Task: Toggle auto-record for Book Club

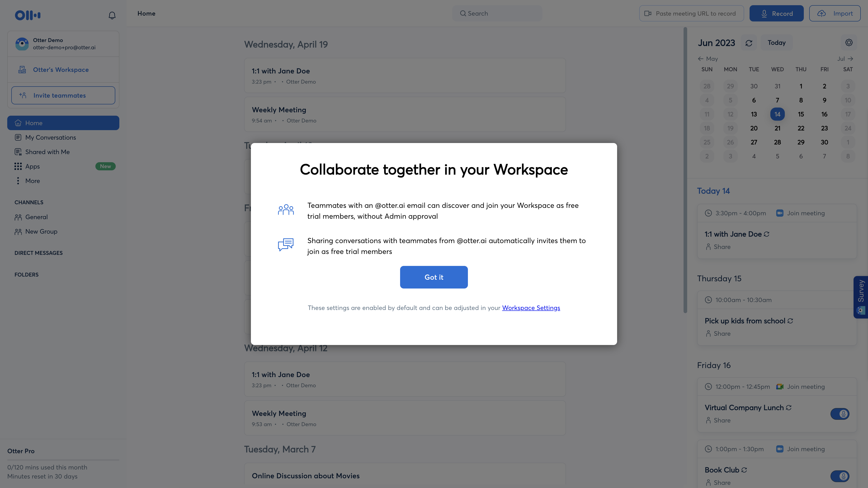Action: pyautogui.click(x=840, y=476)
